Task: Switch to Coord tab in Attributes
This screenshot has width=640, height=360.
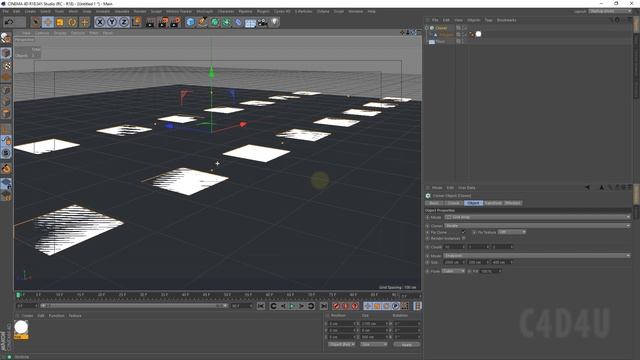Action: (453, 203)
